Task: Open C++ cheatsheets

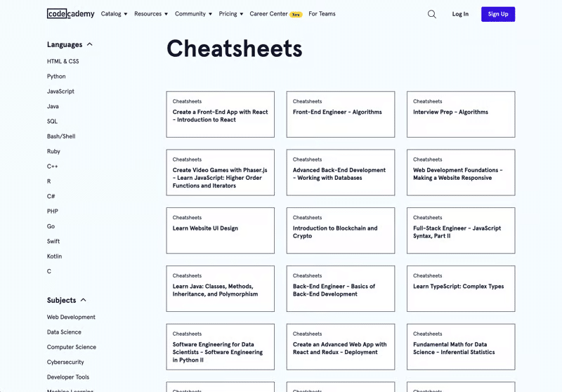Action: (52, 166)
